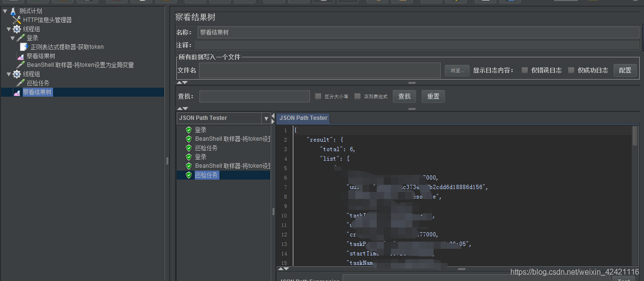The width and height of the screenshot is (644, 281).
Task: Focus the 名称 name field
Action: 418,32
